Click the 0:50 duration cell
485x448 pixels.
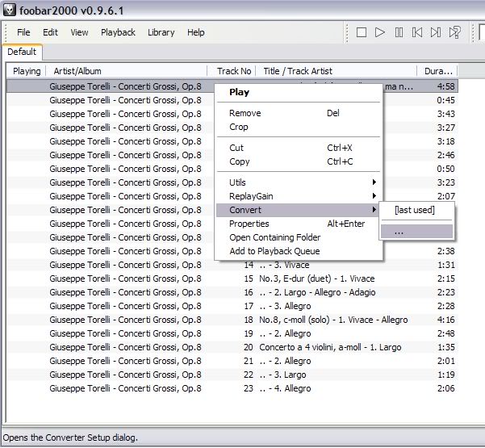coord(445,169)
